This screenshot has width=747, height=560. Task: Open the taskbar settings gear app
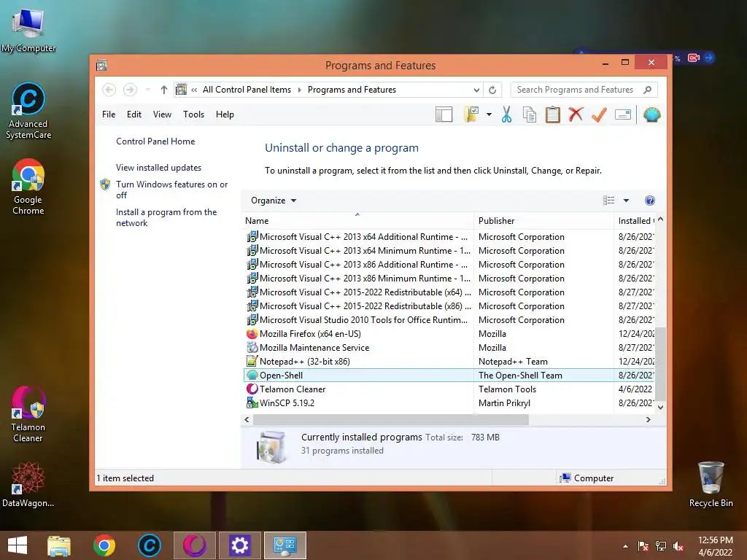coord(239,545)
